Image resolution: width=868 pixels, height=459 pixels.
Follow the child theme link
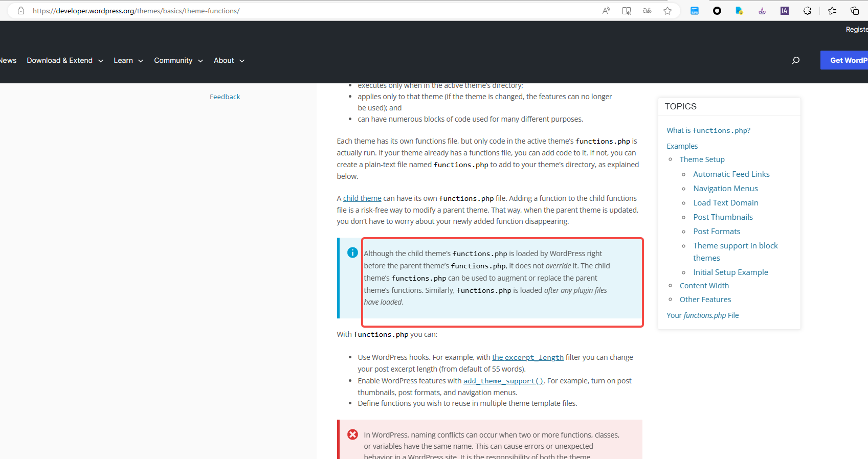362,198
